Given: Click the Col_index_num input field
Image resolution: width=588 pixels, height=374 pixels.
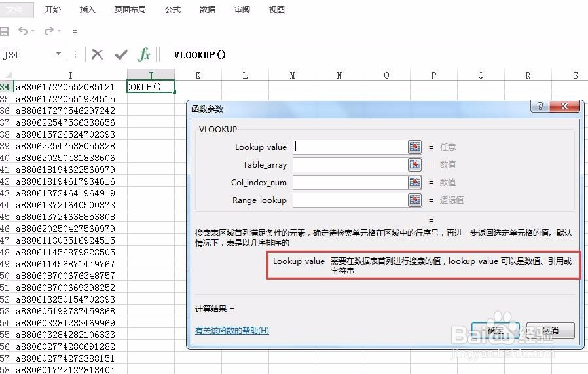Looking at the screenshot, I should (350, 182).
